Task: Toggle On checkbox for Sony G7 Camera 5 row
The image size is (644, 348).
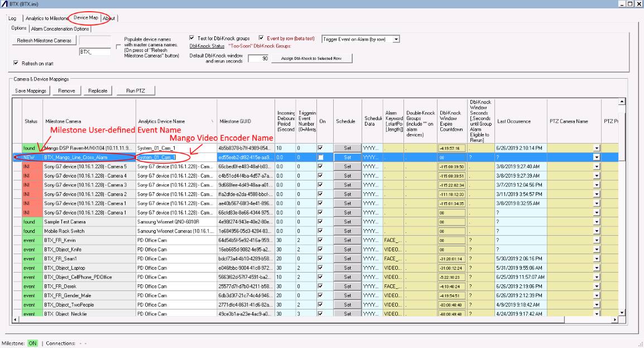Action: click(320, 166)
